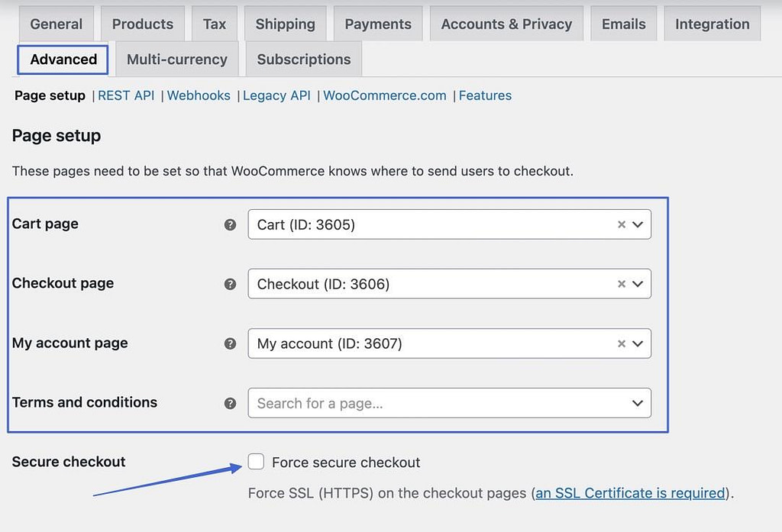Open the My account page dropdown
Image resolution: width=782 pixels, height=532 pixels.
point(638,343)
